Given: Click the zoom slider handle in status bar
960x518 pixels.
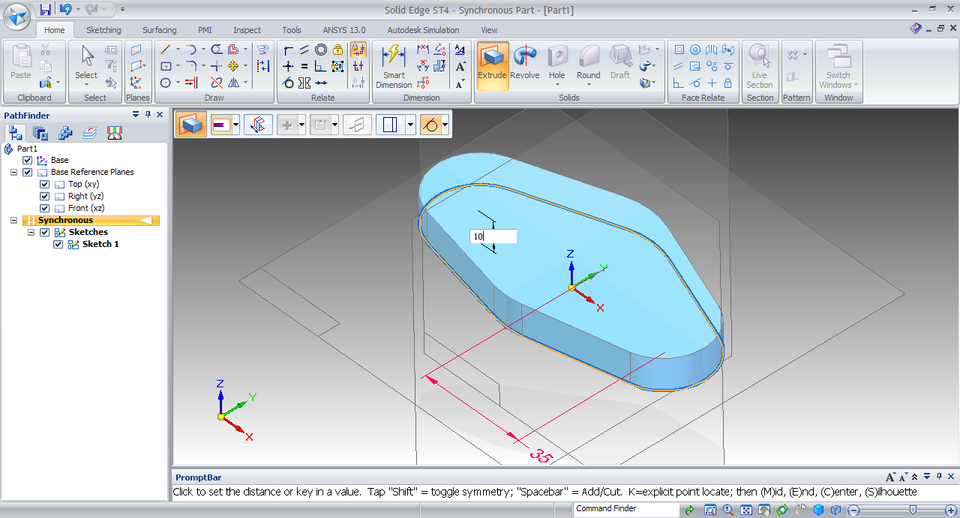Looking at the screenshot, I should click(913, 509).
